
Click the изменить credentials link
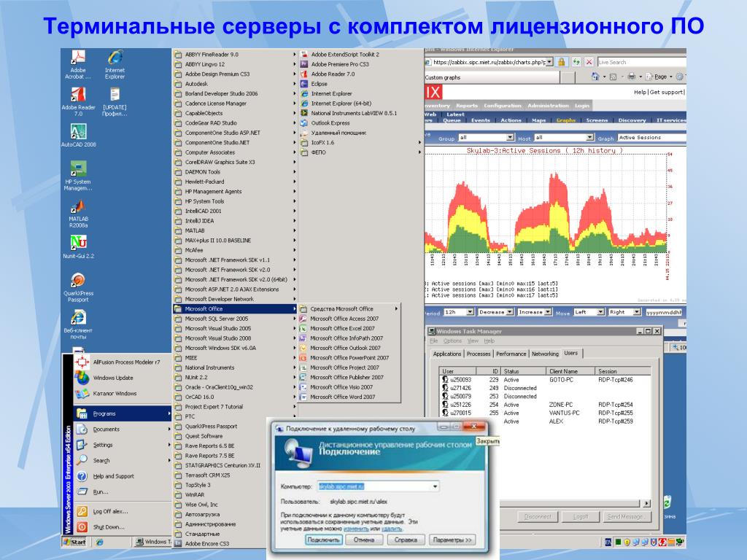(356, 529)
